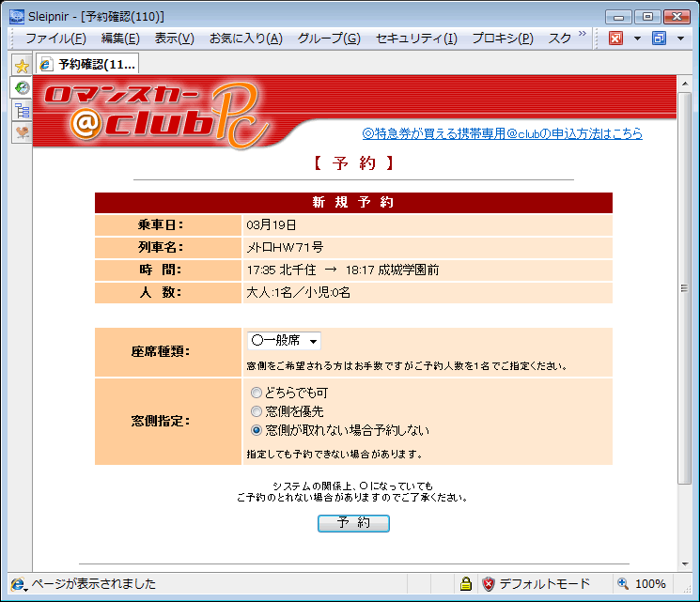Click the red close-tab icon in toolbar
The width and height of the screenshot is (700, 602).
tap(615, 39)
